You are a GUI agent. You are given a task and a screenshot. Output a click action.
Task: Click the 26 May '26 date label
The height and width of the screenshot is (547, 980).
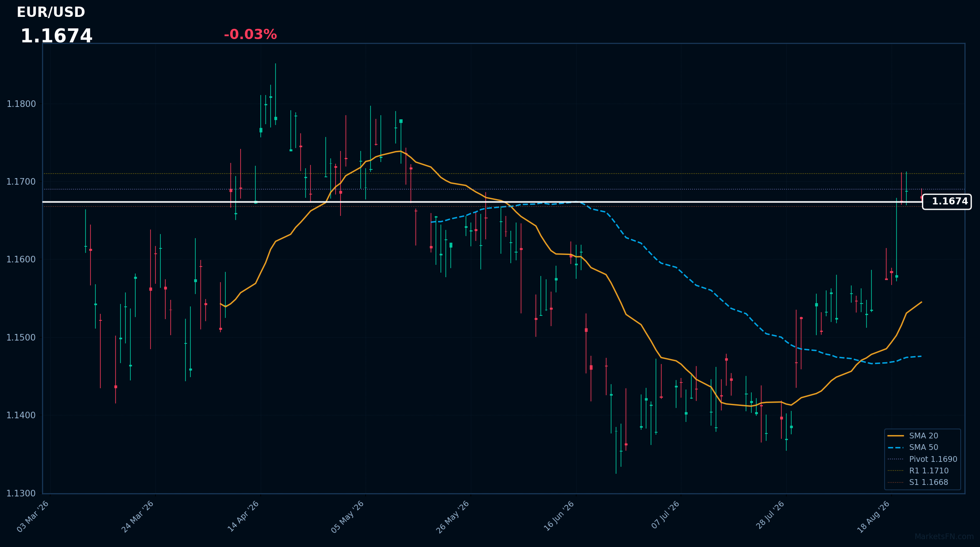click(x=453, y=517)
